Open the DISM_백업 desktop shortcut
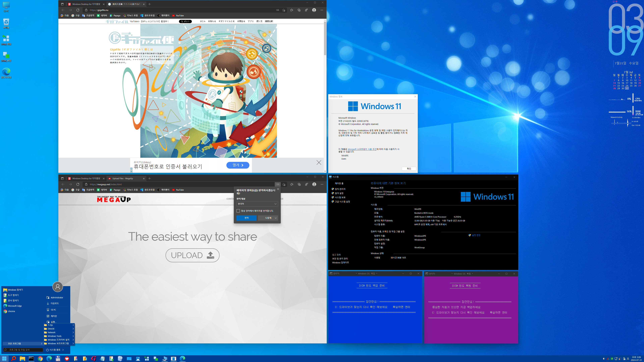Image resolution: width=644 pixels, height=362 pixels. (x=6, y=40)
